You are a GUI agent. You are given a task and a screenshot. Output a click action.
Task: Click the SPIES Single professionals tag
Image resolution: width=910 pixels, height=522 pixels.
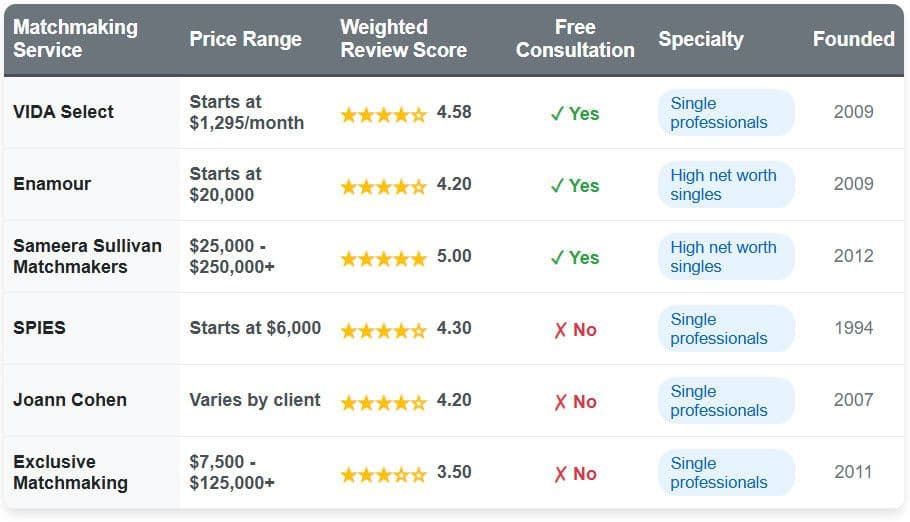725,329
